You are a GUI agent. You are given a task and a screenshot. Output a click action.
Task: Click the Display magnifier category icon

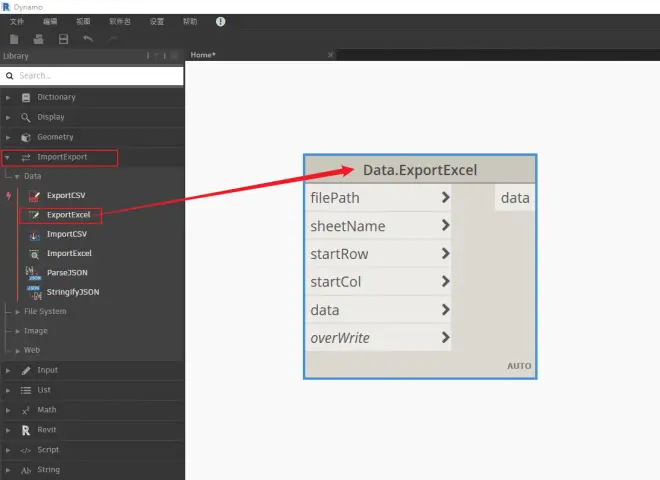point(26,117)
